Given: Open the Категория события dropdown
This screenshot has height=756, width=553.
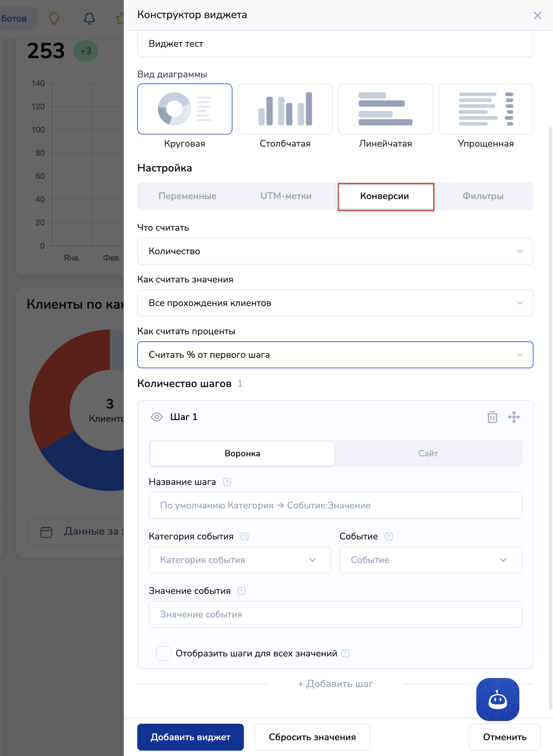Looking at the screenshot, I should click(239, 560).
